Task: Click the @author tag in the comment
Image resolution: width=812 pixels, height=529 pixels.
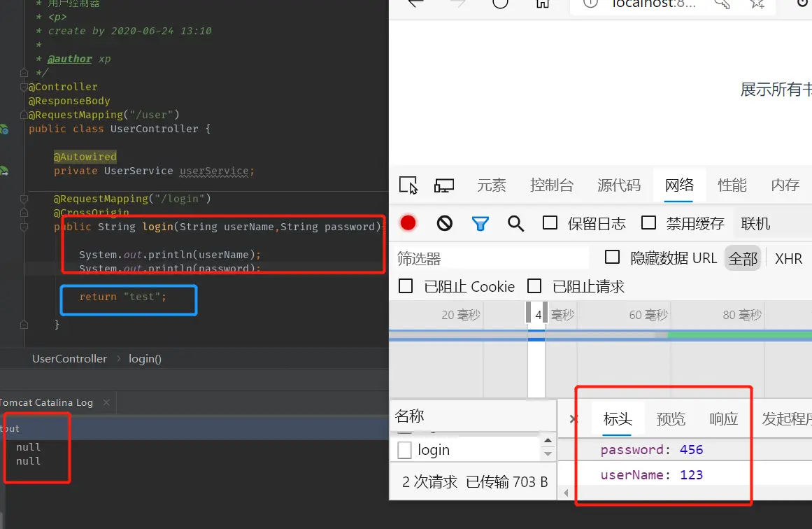Action: tap(69, 59)
